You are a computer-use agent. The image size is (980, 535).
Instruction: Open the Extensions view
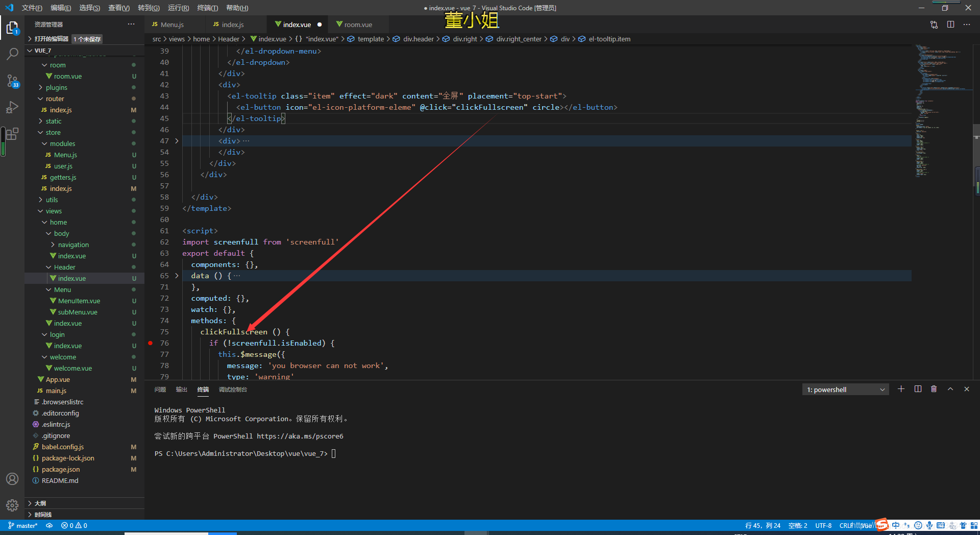coord(12,134)
